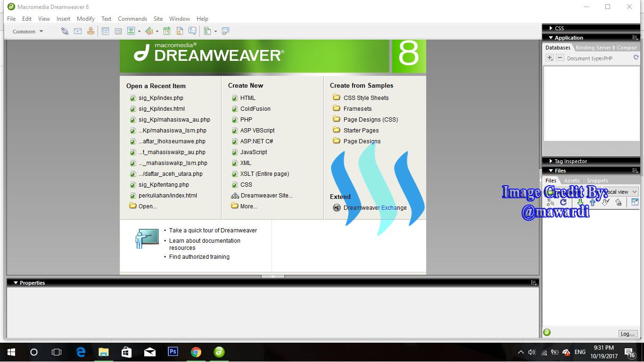Select the Databases tab

coord(558,48)
